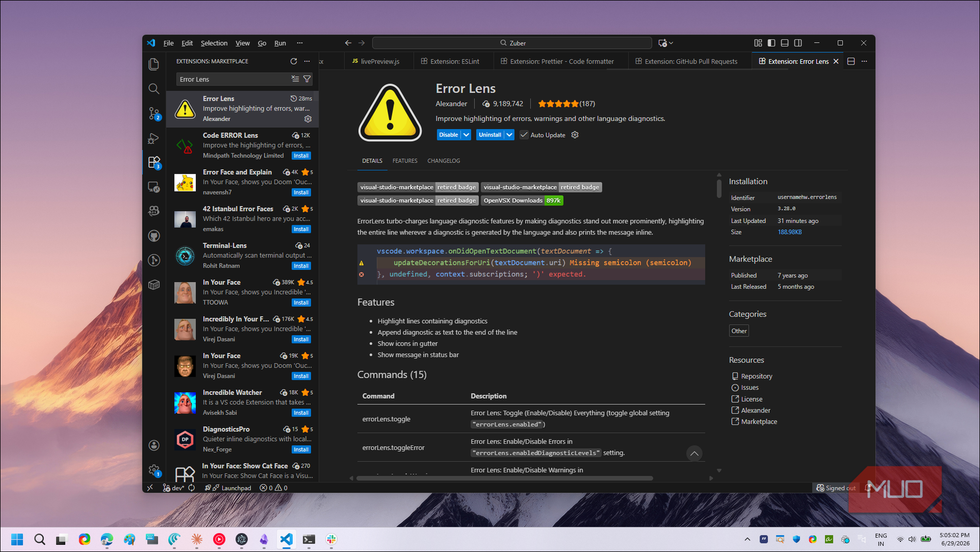Click Other category tag
This screenshot has height=552, width=980.
pyautogui.click(x=739, y=331)
